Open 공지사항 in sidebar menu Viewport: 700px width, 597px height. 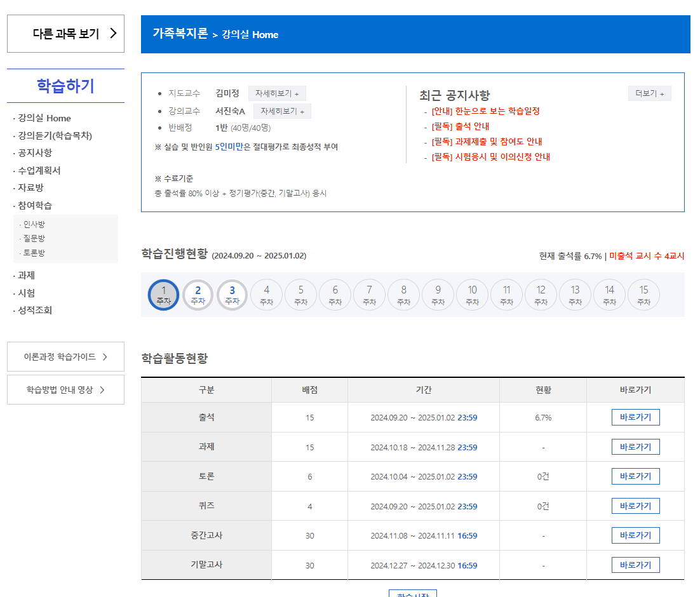click(x=36, y=152)
